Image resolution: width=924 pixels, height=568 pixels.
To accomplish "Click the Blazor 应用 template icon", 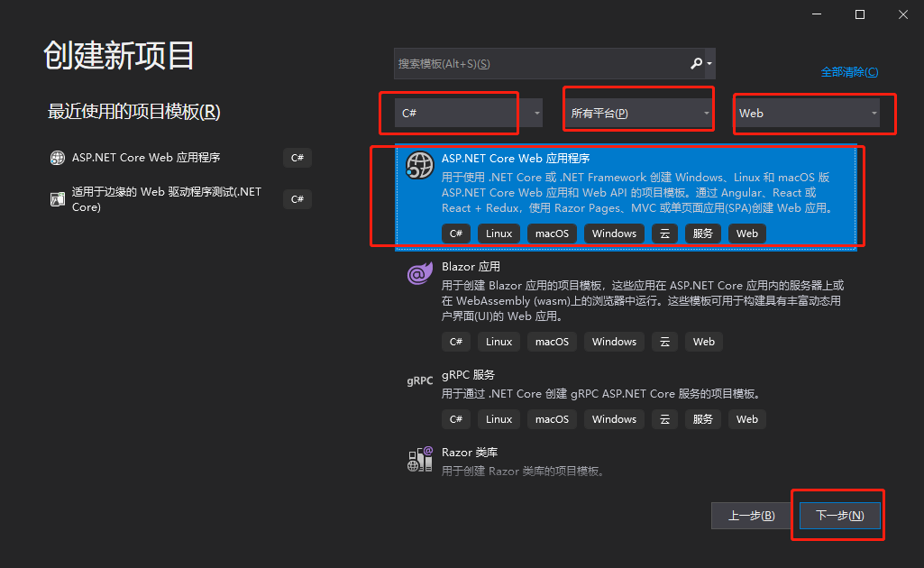I will (x=419, y=272).
